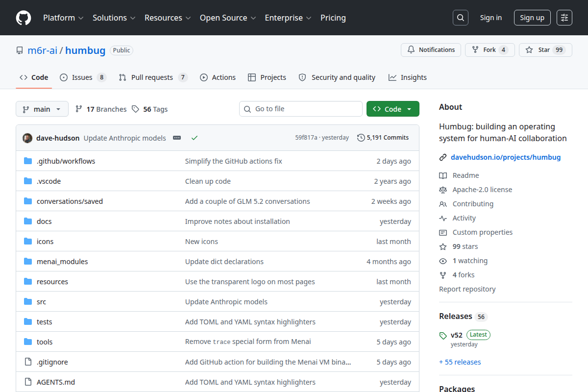588x392 pixels.
Task: Open the .github/workflows folder icon
Action: [x=28, y=161]
